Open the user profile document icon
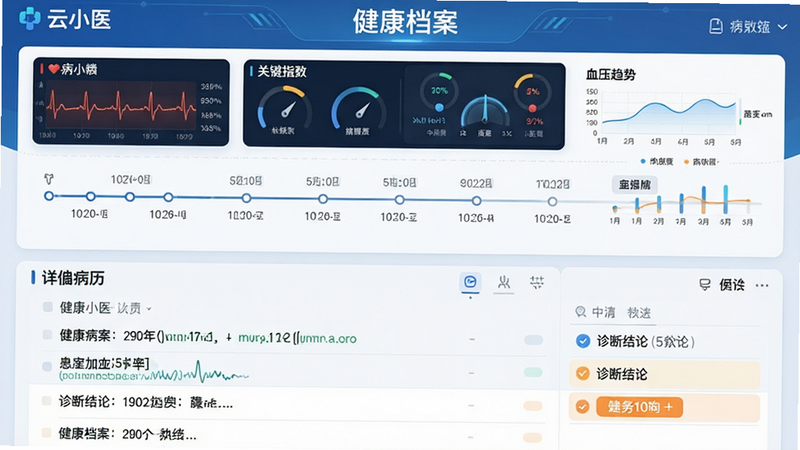Viewport: 800px width, 450px height. [x=716, y=26]
